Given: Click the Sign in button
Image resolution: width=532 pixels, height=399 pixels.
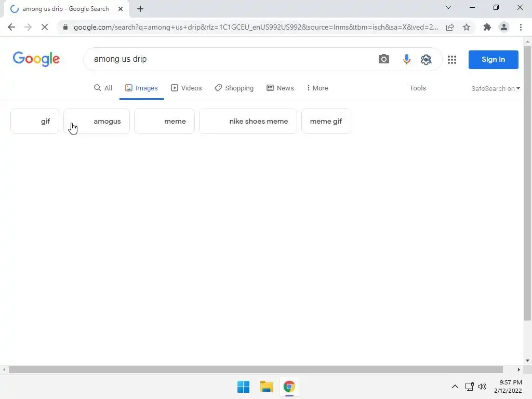Looking at the screenshot, I should click(x=494, y=59).
